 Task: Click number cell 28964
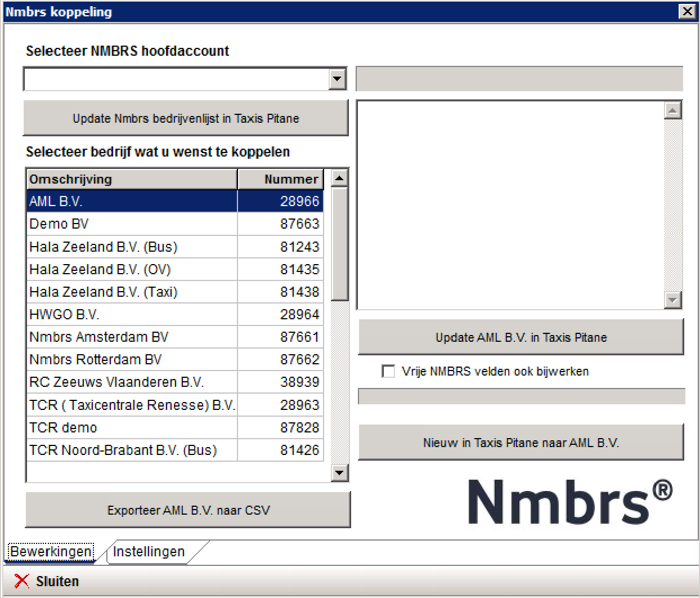[280, 314]
